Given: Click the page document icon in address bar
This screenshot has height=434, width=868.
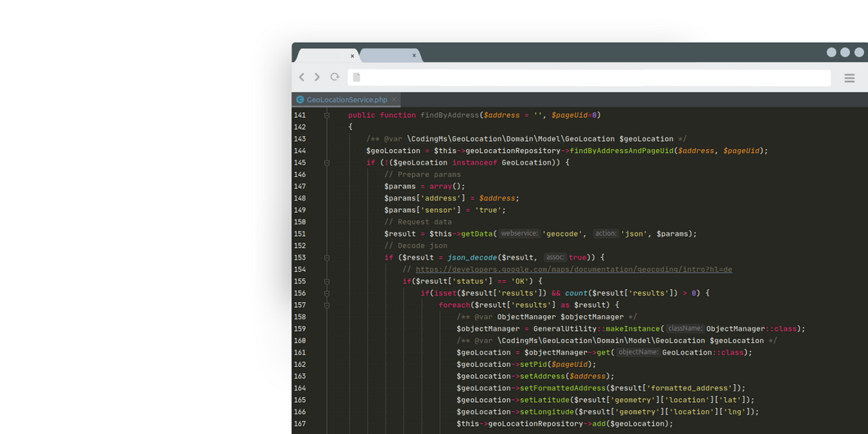Looking at the screenshot, I should pyautogui.click(x=356, y=78).
